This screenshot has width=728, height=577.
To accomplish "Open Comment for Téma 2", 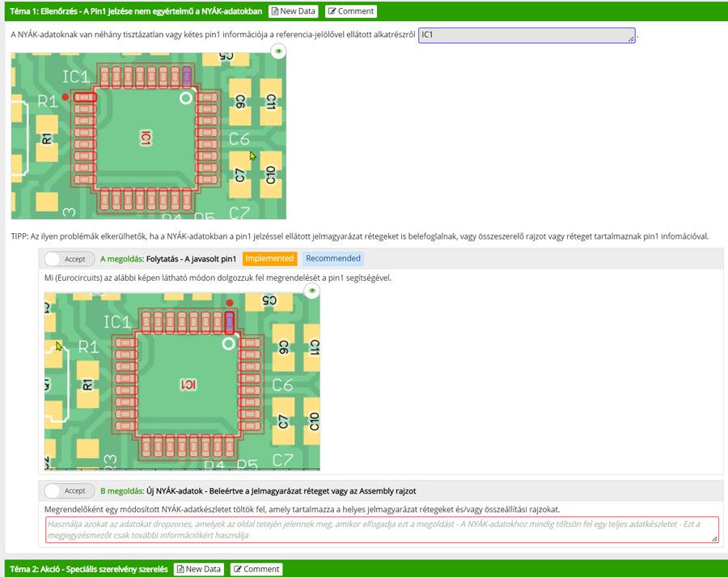I will [256, 569].
